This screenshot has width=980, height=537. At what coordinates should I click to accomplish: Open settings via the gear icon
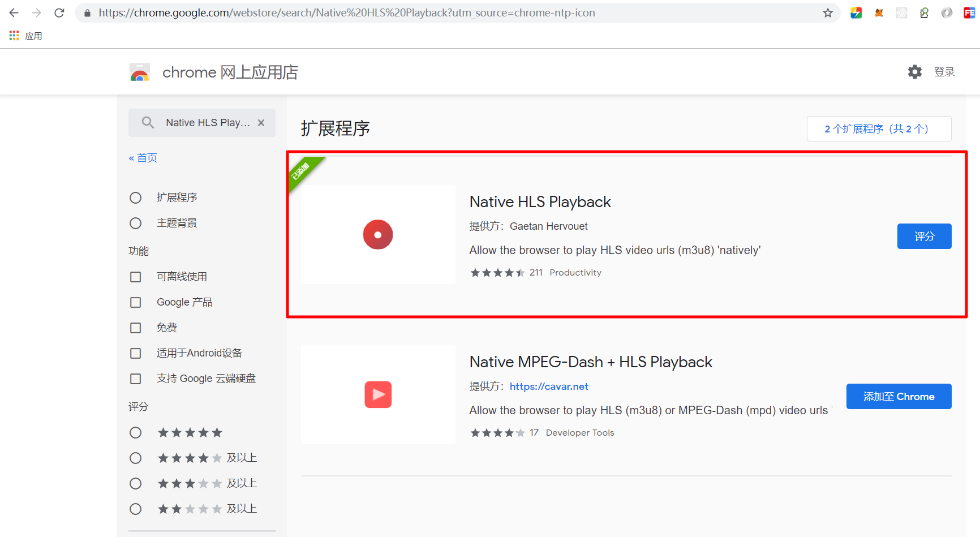(915, 72)
